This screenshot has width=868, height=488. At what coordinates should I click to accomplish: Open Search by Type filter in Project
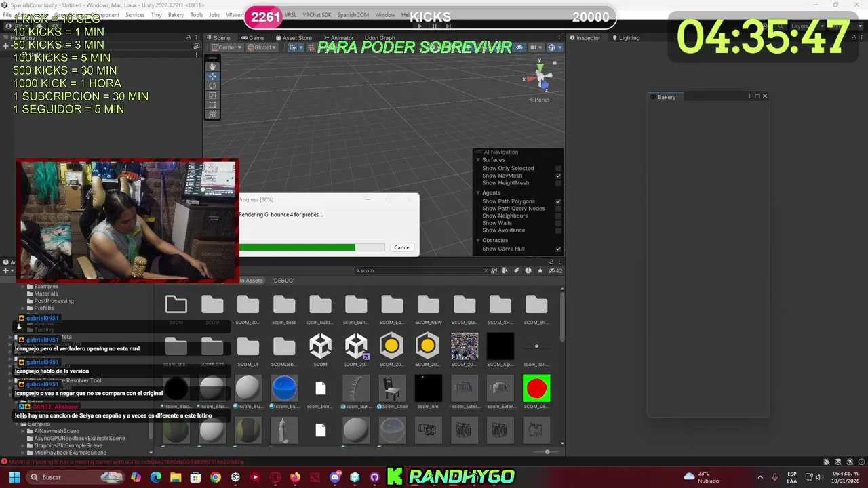point(505,270)
